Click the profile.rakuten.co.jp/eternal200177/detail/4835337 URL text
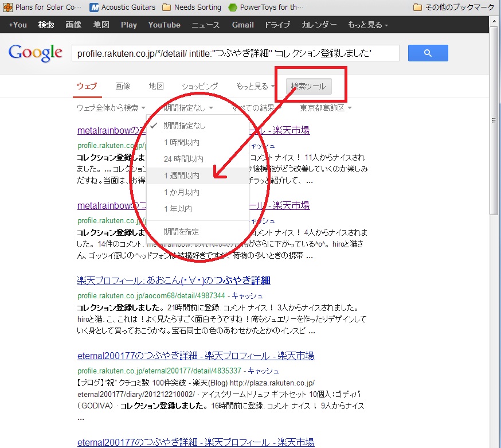The width and height of the screenshot is (501, 448). click(x=159, y=371)
